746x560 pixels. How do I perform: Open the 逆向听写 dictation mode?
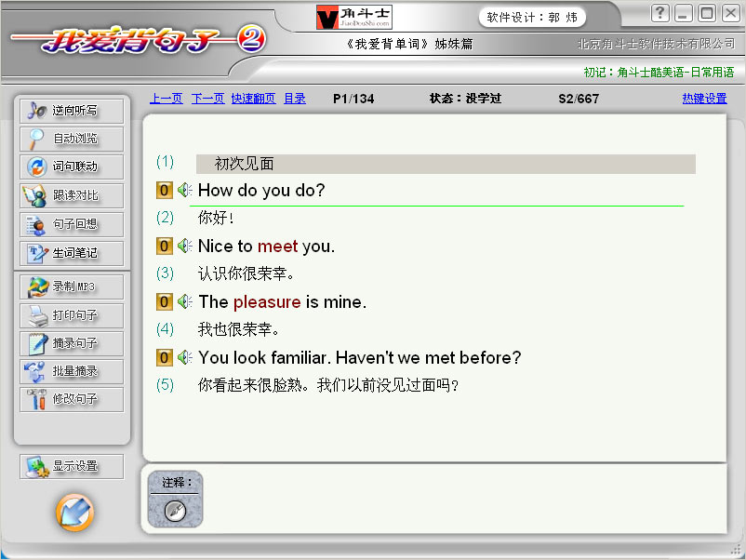pyautogui.click(x=72, y=111)
